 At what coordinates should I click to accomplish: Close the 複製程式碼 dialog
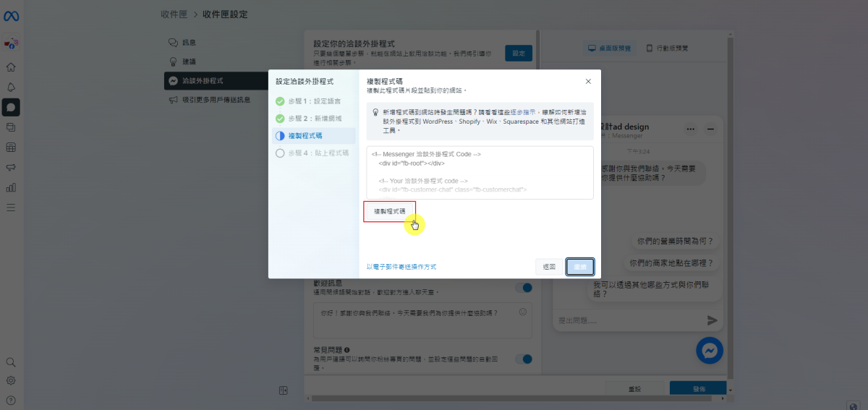point(588,82)
